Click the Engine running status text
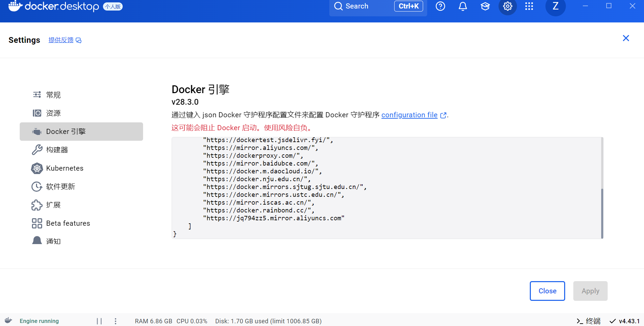This screenshot has width=644, height=326. pos(39,321)
